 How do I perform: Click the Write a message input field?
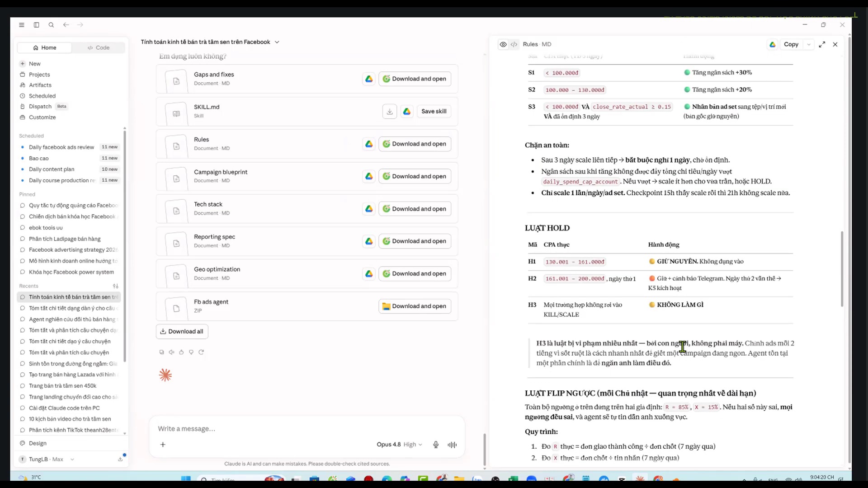click(307, 428)
